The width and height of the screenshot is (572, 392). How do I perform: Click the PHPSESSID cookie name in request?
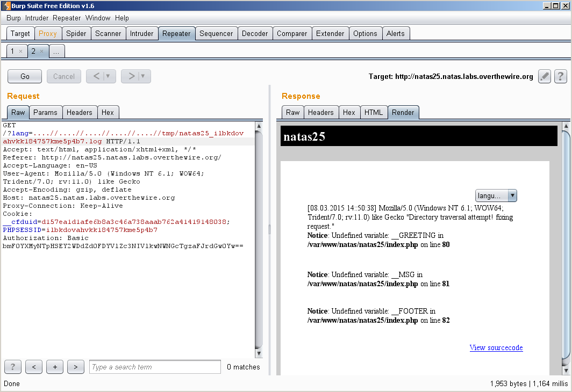(x=22, y=230)
